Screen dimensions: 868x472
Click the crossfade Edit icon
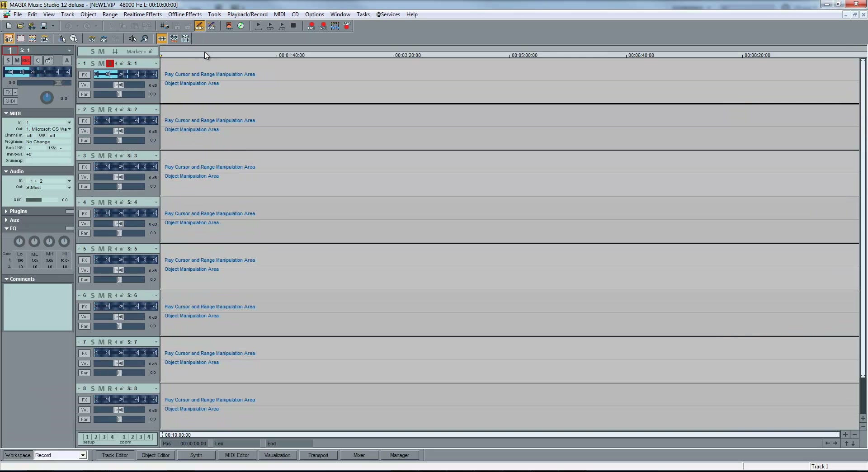point(211,26)
